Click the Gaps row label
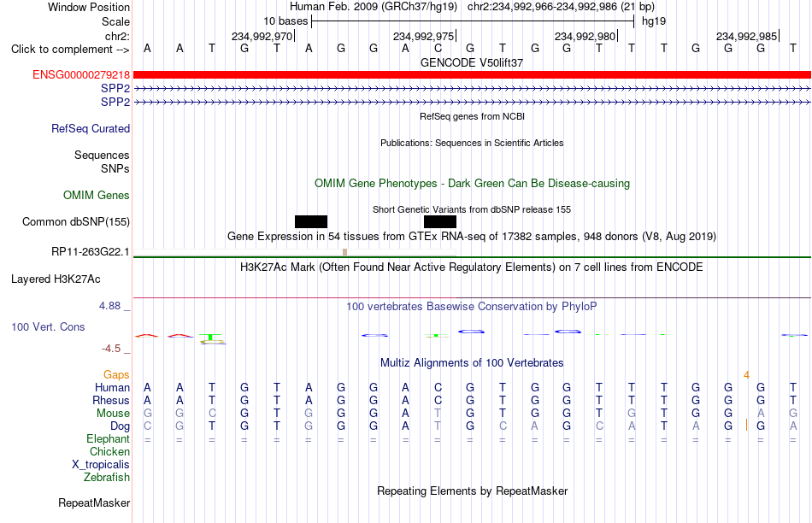Image resolution: width=812 pixels, height=523 pixels. click(116, 374)
